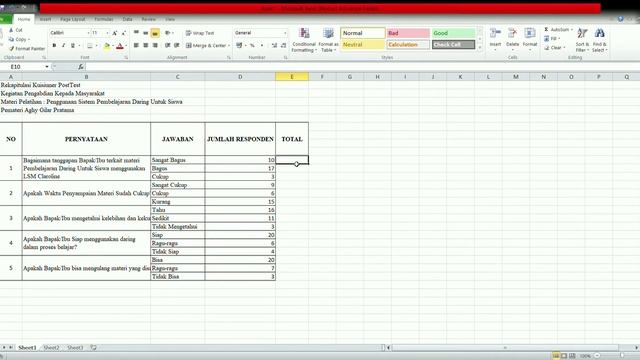Expand the cell Styles gallery
The image size is (640, 360).
(x=480, y=48)
